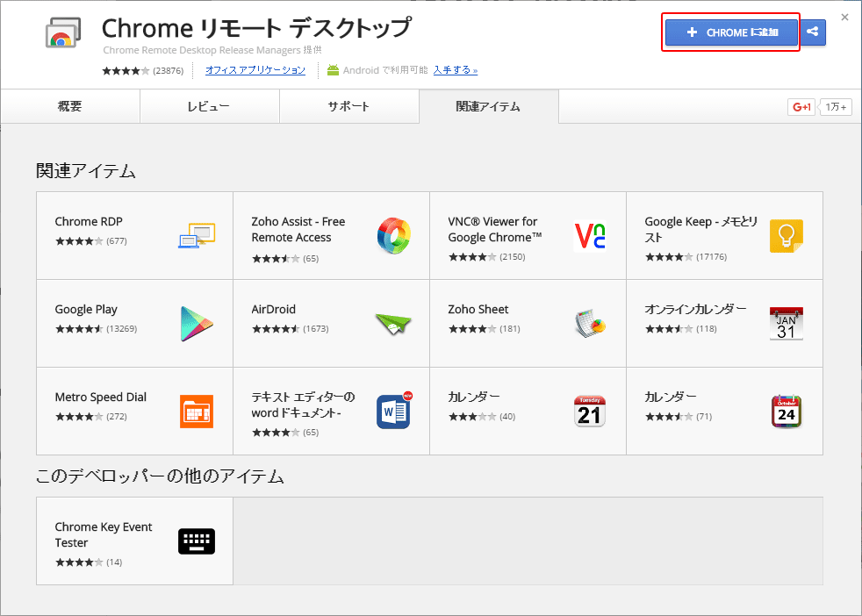Image resolution: width=862 pixels, height=616 pixels.
Task: Click the share icon button
Action: coord(813,32)
